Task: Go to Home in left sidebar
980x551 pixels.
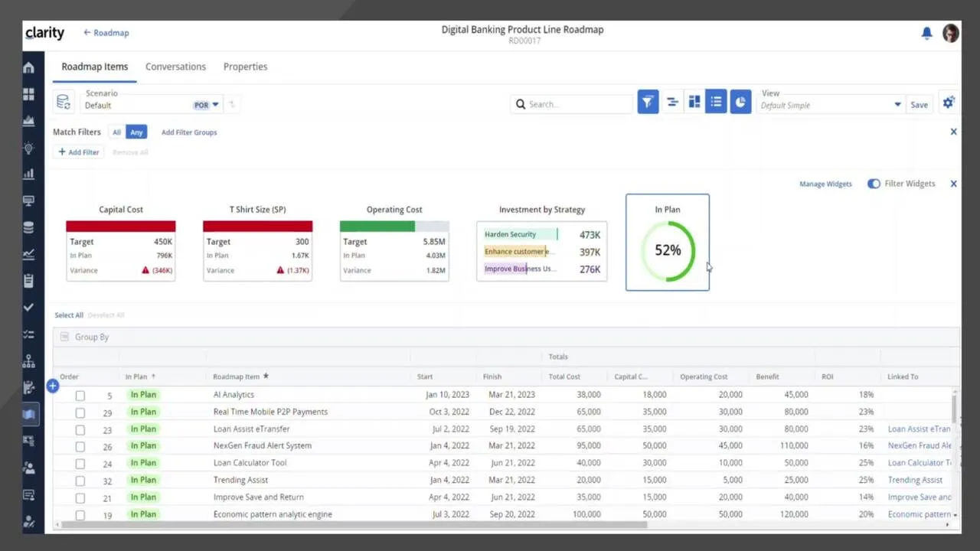Action: tap(29, 67)
